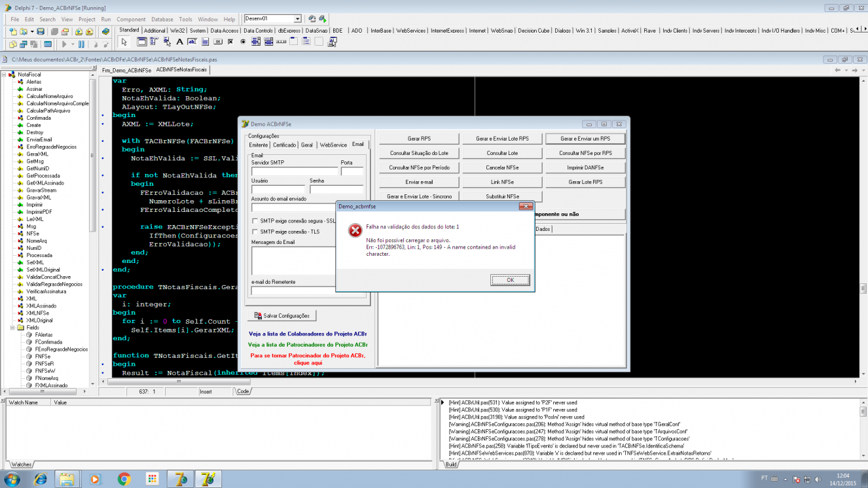Collapse the Fields folder node
Image resolution: width=868 pixels, height=488 pixels.
click(x=12, y=328)
